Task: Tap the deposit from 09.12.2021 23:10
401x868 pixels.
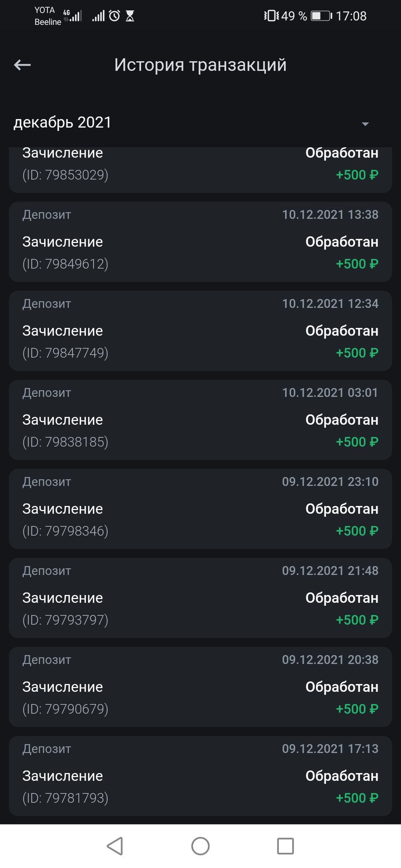Action: pos(200,509)
